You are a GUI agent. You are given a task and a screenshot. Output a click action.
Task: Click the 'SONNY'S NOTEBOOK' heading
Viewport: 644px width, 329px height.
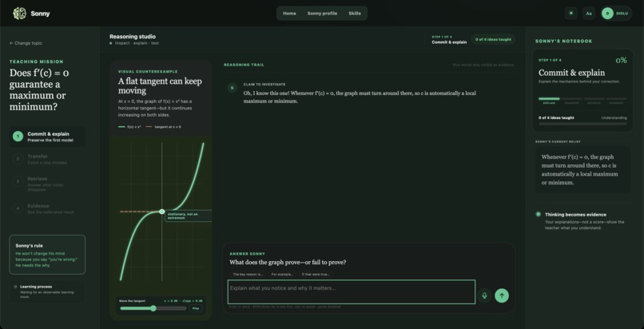[x=563, y=41]
